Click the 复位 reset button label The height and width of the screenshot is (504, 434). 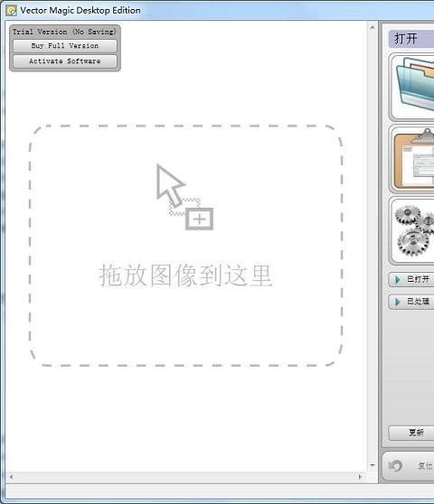point(425,465)
